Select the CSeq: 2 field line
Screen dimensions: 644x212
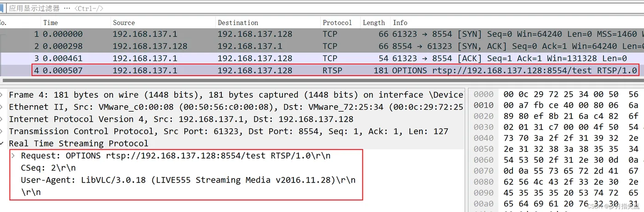point(48,168)
